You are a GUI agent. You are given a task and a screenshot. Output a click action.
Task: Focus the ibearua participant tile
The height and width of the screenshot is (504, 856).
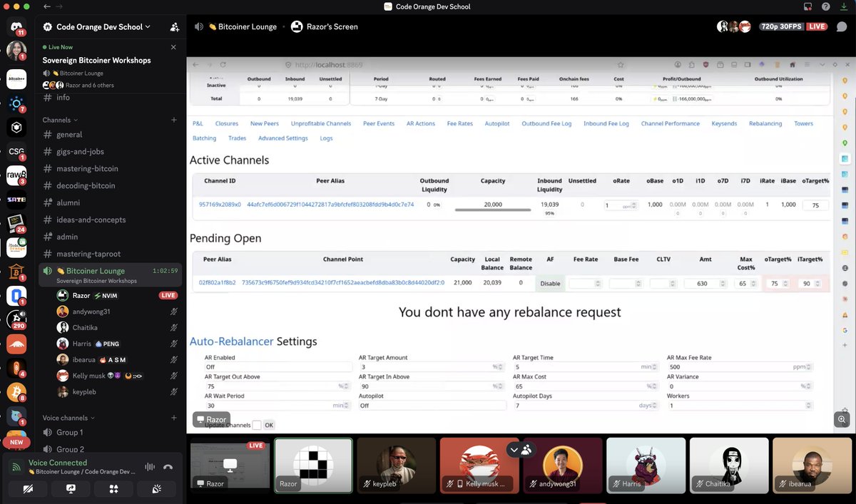click(812, 465)
